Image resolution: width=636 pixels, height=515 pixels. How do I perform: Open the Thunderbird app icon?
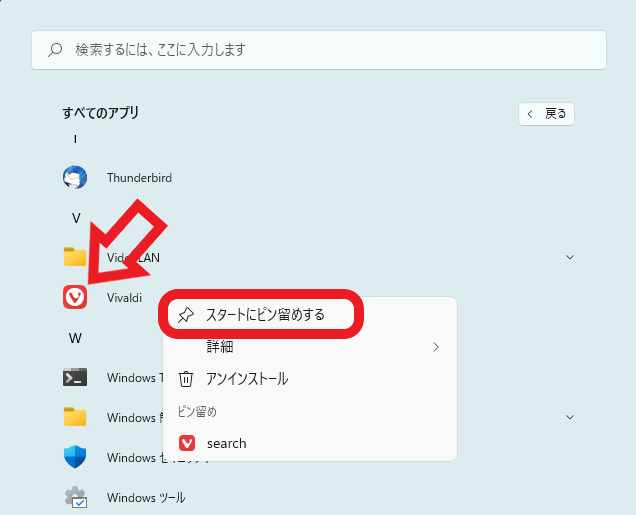point(75,178)
